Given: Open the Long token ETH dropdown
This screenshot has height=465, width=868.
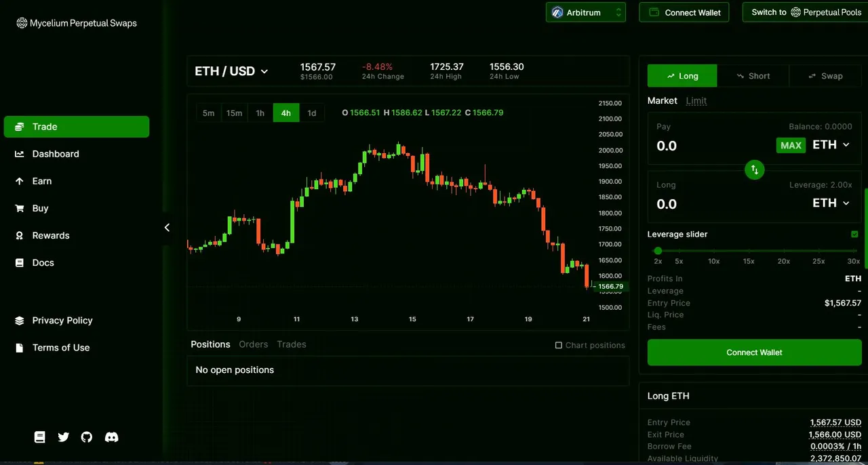Looking at the screenshot, I should [831, 203].
